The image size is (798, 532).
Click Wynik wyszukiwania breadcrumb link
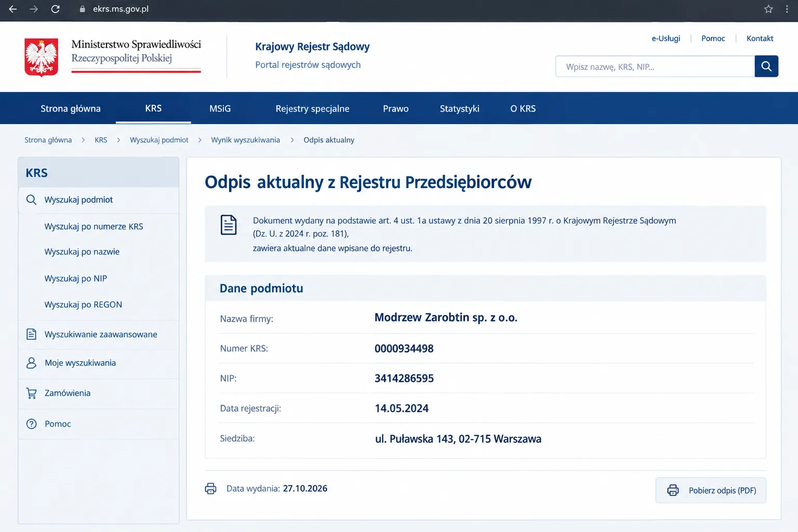(x=245, y=140)
